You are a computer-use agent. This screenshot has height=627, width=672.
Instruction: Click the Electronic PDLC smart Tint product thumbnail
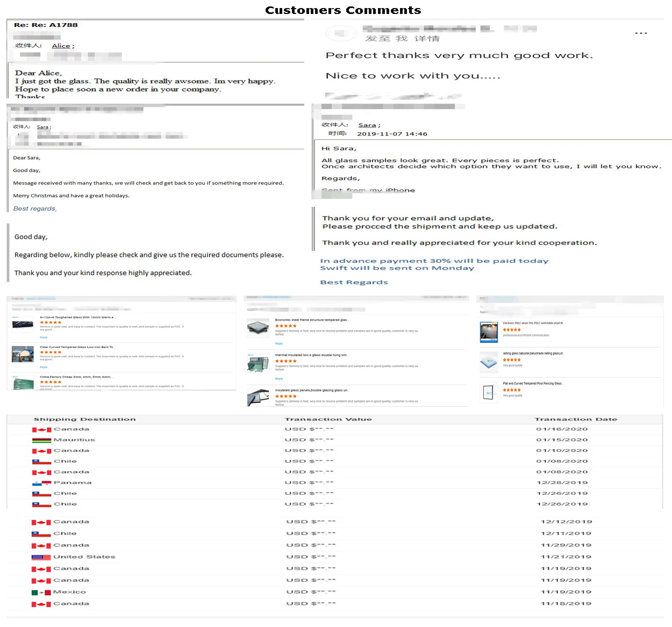pos(489,331)
